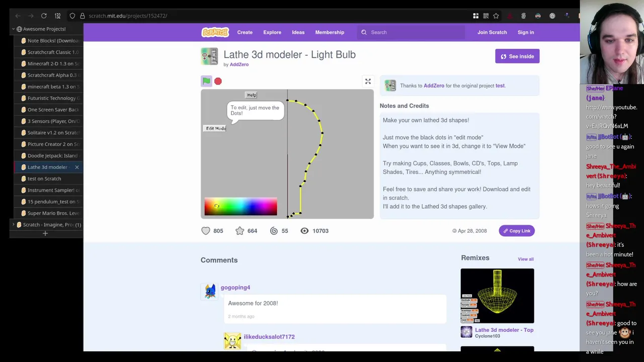The height and width of the screenshot is (362, 644).
Task: Click the Scratch logo
Action: pyautogui.click(x=215, y=32)
